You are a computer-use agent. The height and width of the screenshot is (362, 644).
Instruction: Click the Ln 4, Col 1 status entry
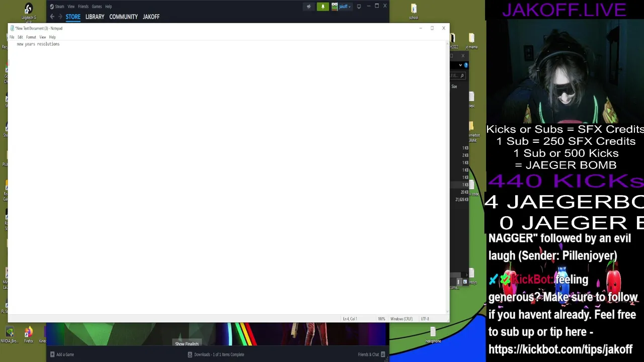pos(350,319)
